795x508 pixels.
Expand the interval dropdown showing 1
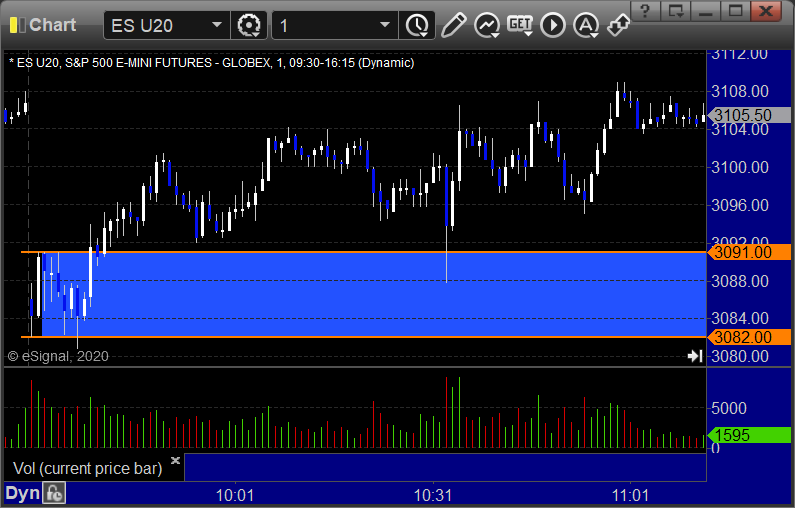coord(335,25)
